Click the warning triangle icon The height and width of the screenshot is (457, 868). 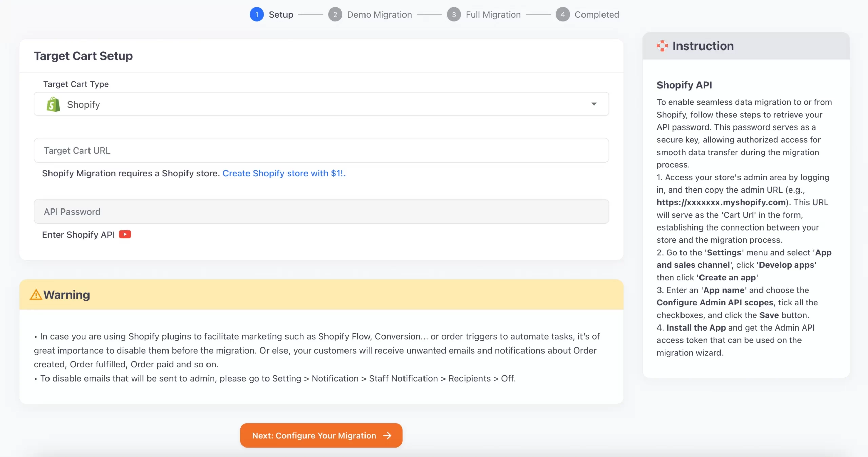[x=36, y=294]
